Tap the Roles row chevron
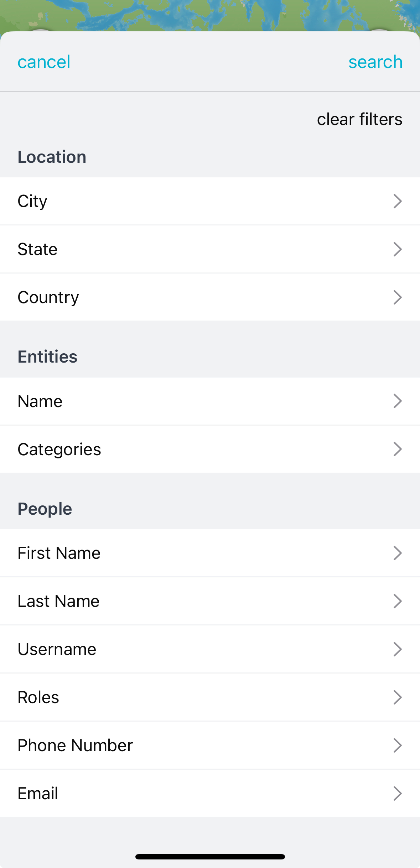 (397, 697)
